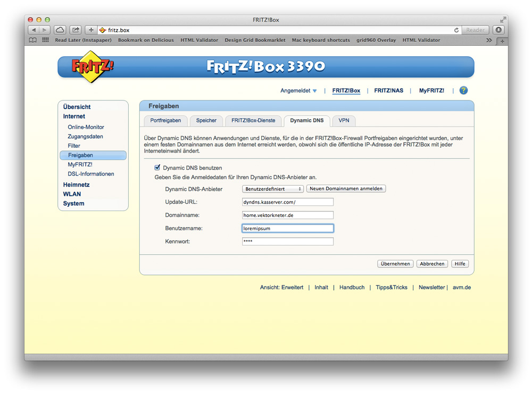The height and width of the screenshot is (394, 532).
Task: Expand the Angemeldet dropdown menu
Action: pyautogui.click(x=298, y=90)
